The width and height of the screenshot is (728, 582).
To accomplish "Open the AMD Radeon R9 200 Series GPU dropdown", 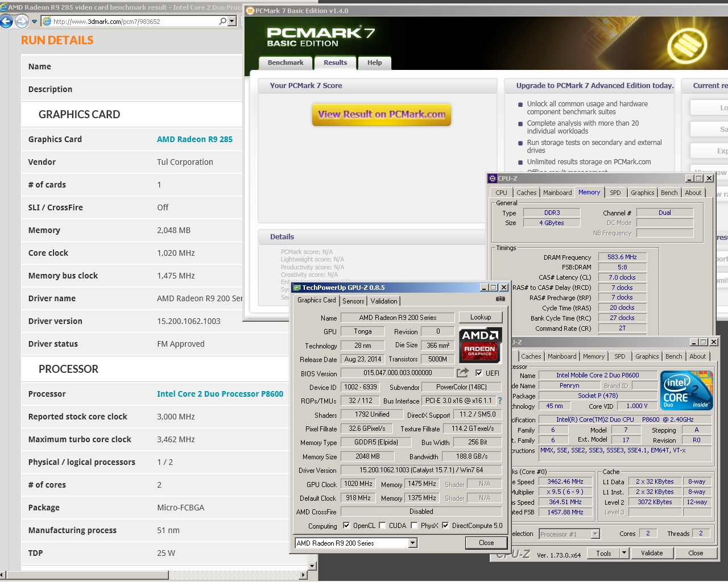I will [413, 543].
